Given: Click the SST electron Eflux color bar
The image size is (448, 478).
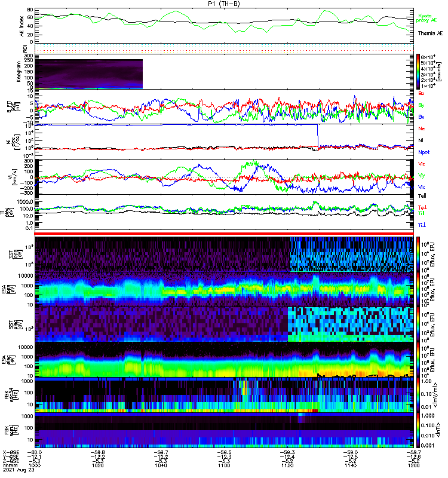Looking at the screenshot, I should click(418, 324).
